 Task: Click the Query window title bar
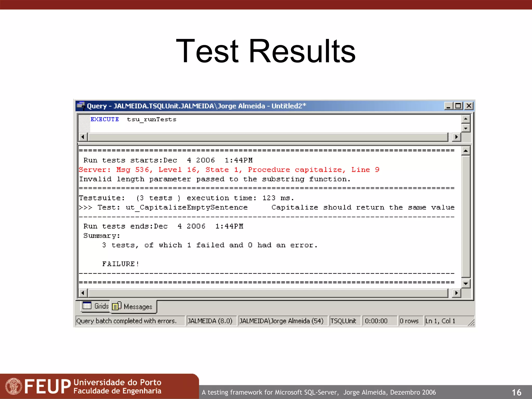pos(275,106)
